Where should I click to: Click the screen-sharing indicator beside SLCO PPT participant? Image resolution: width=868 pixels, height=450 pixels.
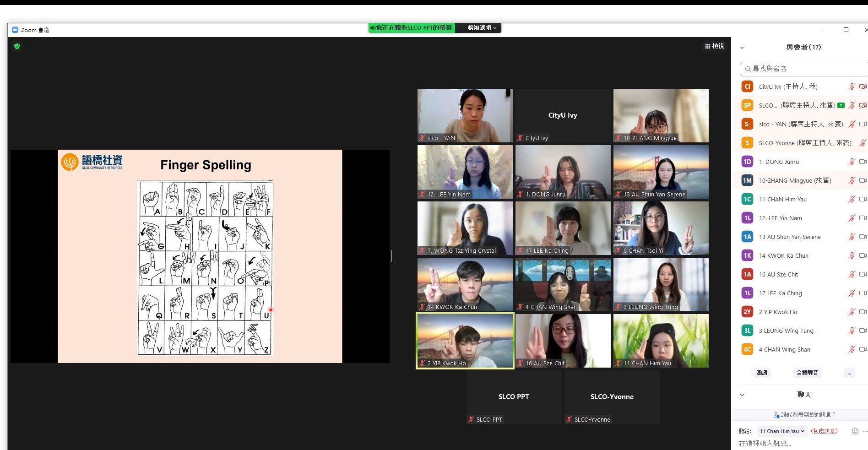[x=841, y=105]
